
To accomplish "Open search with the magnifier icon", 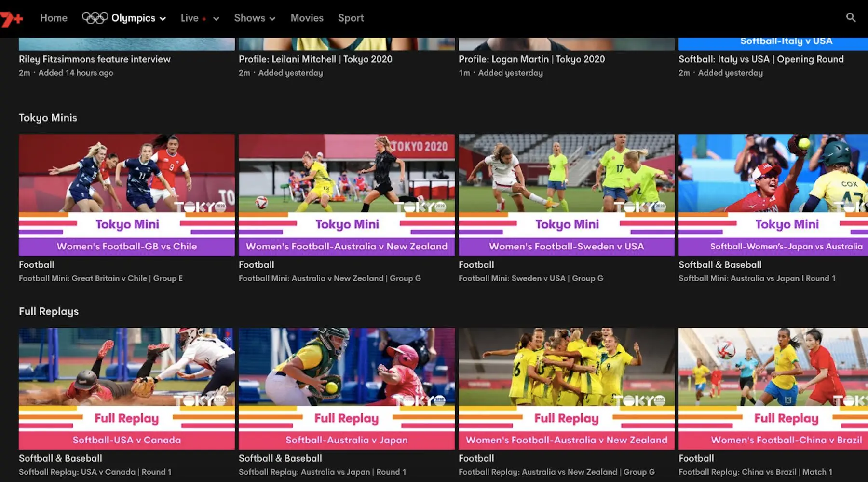I will [x=851, y=18].
